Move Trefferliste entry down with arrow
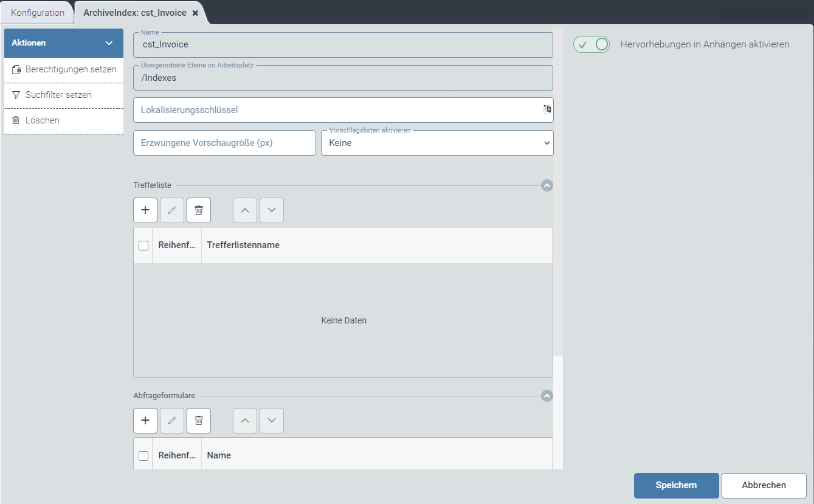The height and width of the screenshot is (504, 814). point(272,210)
